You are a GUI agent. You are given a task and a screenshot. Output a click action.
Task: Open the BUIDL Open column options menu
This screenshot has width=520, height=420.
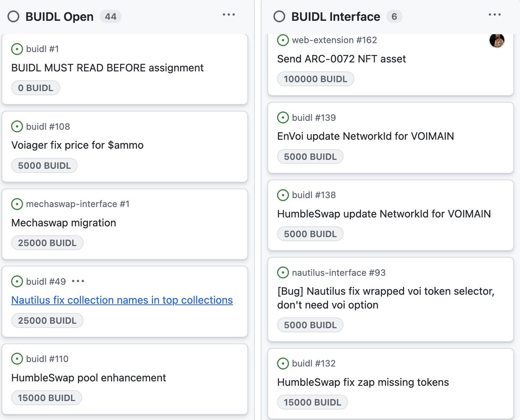(229, 15)
